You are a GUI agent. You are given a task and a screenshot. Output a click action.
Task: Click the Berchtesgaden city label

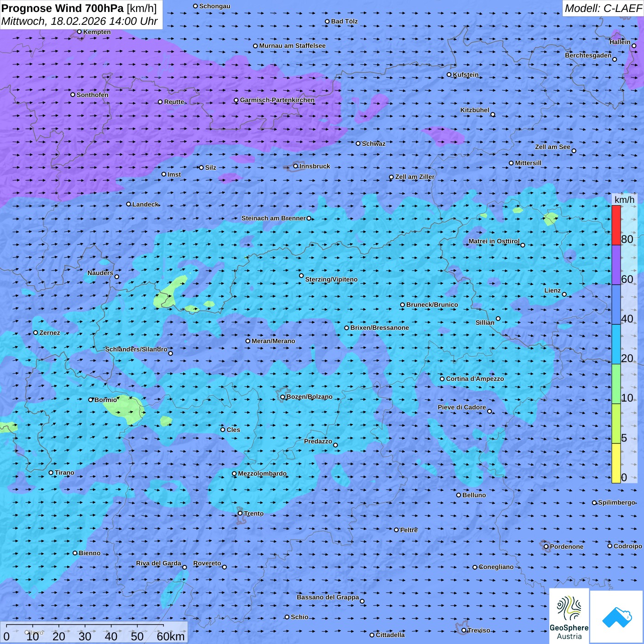pyautogui.click(x=588, y=55)
